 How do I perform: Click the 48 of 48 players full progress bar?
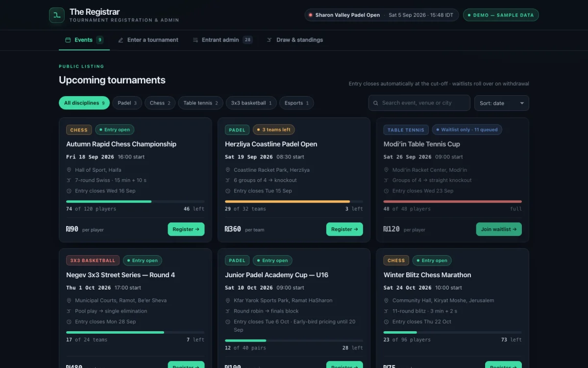pos(453,202)
